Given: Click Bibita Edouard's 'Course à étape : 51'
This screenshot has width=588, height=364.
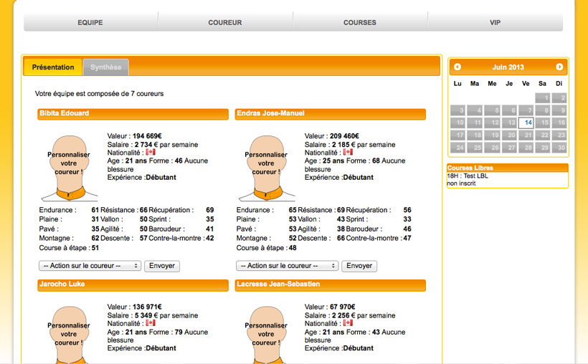Looking at the screenshot, I should [69, 248].
